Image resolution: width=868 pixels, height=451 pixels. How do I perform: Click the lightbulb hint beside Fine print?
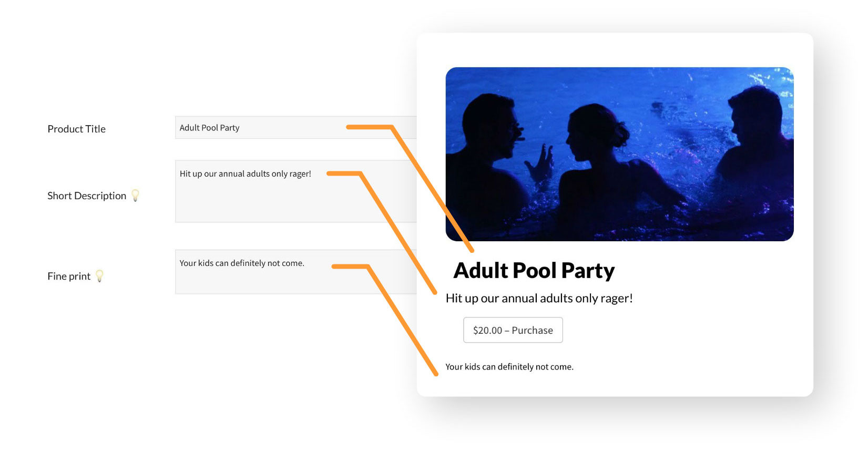pyautogui.click(x=99, y=276)
